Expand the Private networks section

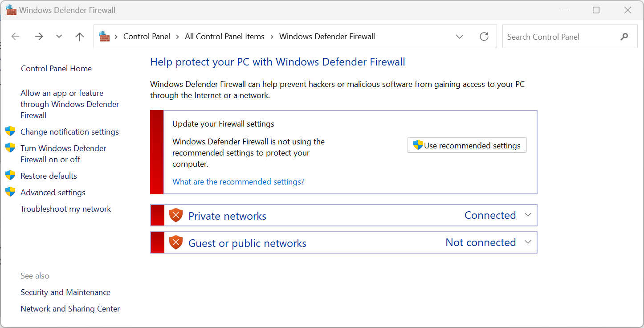coord(528,215)
